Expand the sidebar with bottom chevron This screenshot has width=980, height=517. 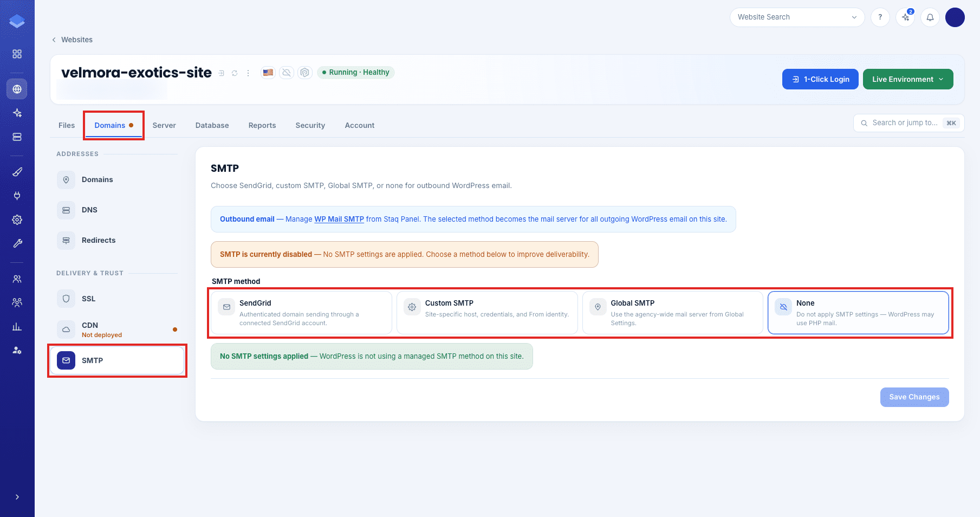tap(17, 497)
